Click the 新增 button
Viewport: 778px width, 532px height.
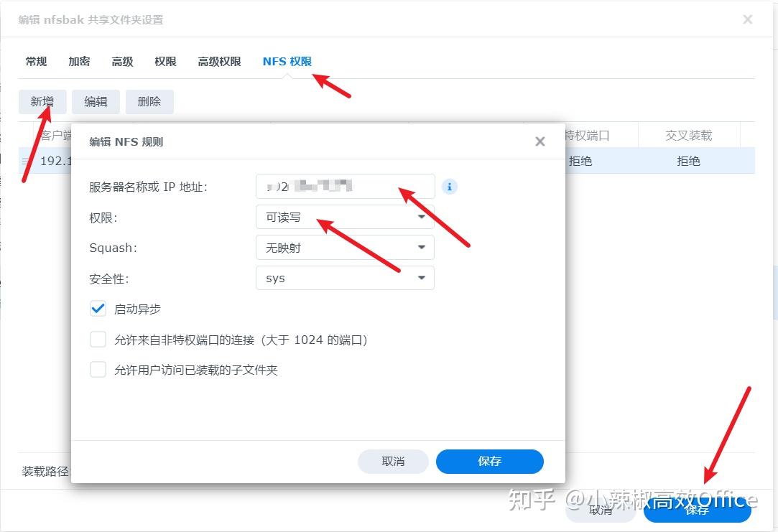[x=42, y=102]
